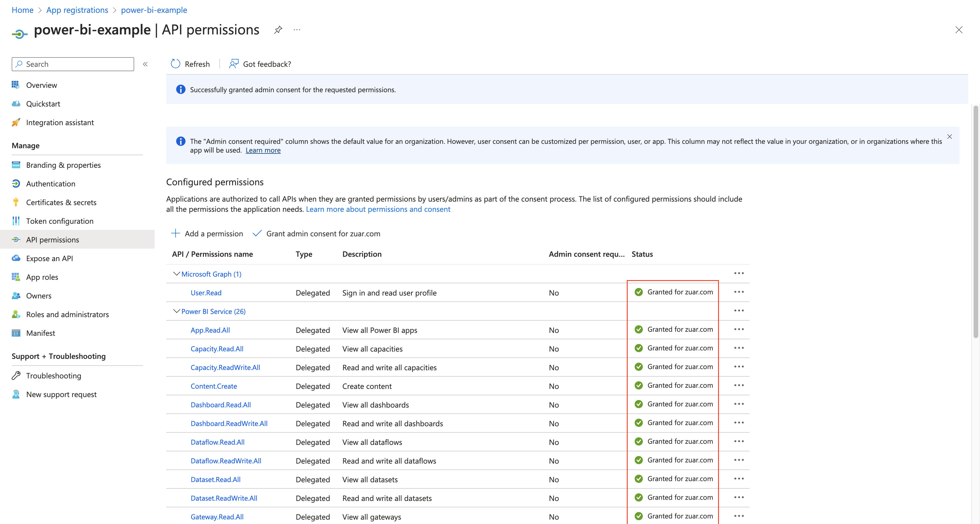
Task: Open ellipsis menu for Dashboard.Read.All row
Action: tap(739, 404)
